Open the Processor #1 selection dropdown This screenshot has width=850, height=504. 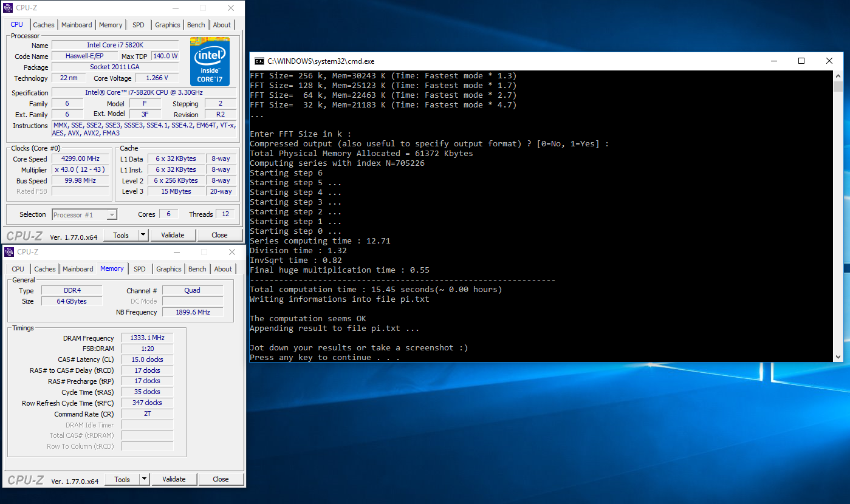click(x=84, y=214)
